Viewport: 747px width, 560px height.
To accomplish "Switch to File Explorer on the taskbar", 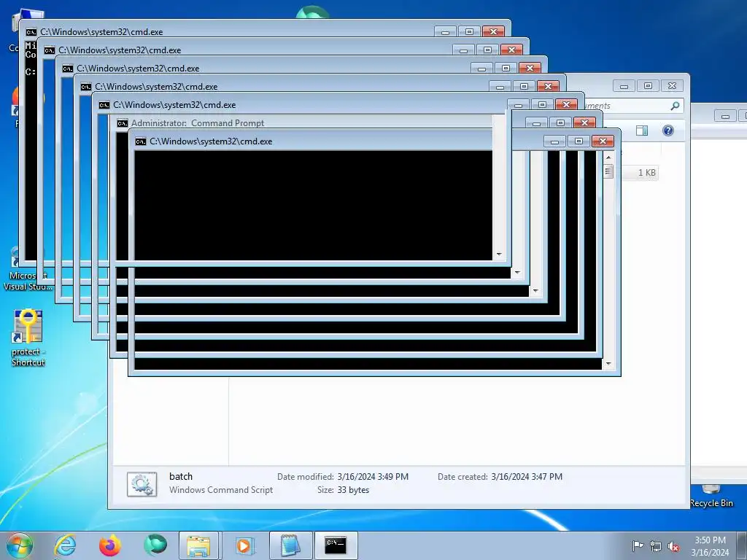I will [198, 545].
